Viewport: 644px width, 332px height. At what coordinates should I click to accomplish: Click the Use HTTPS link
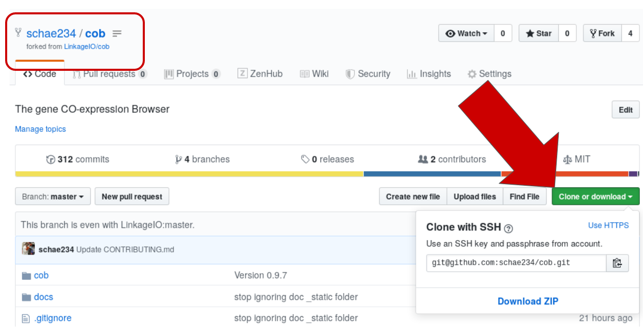point(609,225)
